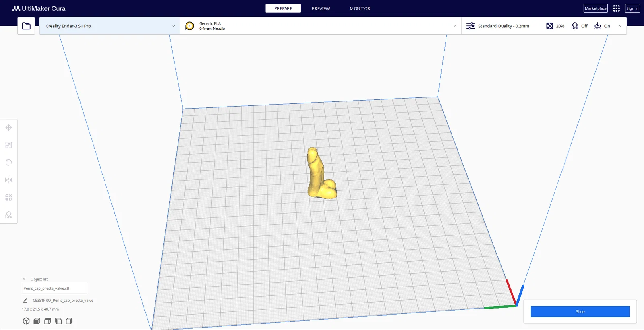Click the Sign in button
The height and width of the screenshot is (330, 644).
pyautogui.click(x=632, y=8)
